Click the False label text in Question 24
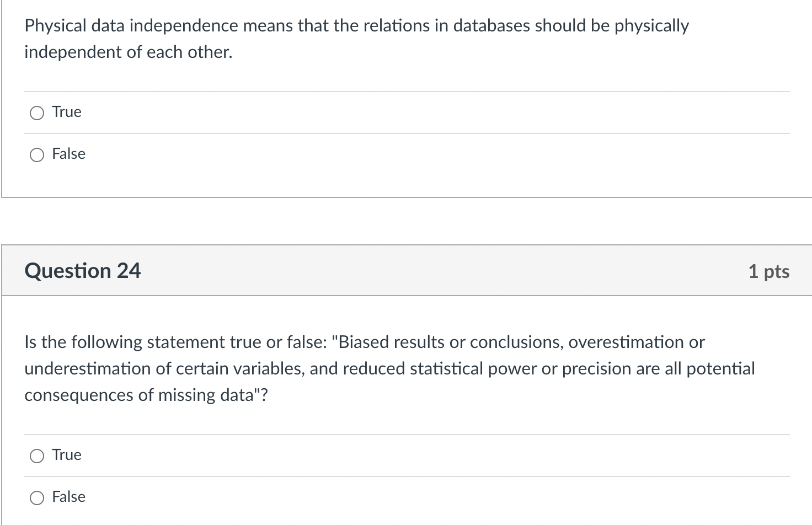 pyautogui.click(x=68, y=497)
